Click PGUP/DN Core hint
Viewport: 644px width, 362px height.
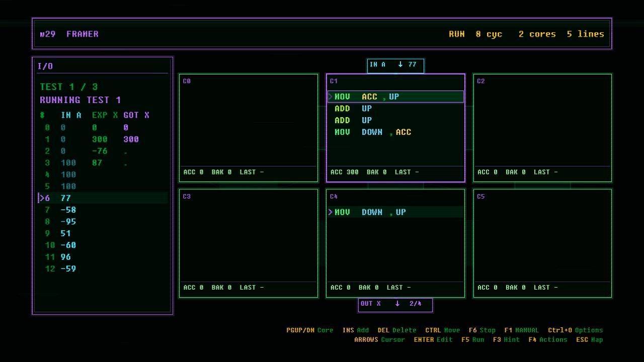pos(310,330)
